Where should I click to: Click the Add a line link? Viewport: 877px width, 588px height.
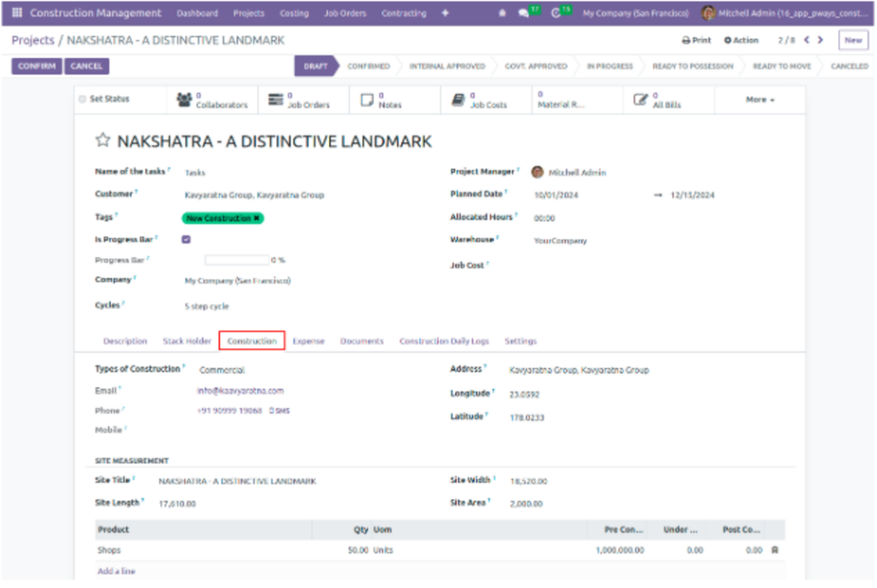coord(117,571)
